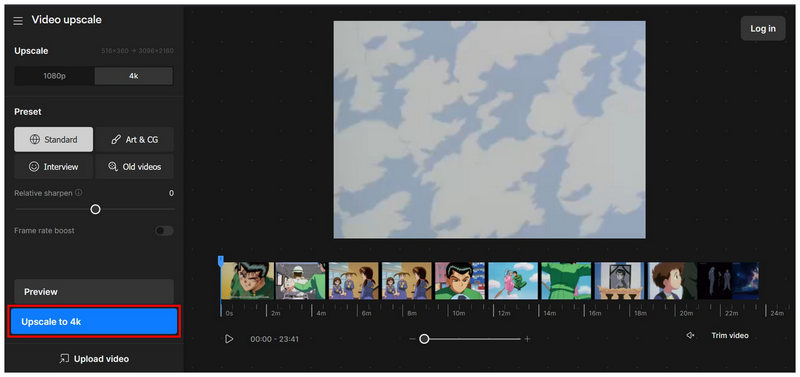
Task: Click the Upscale to 4k button
Action: pos(94,322)
